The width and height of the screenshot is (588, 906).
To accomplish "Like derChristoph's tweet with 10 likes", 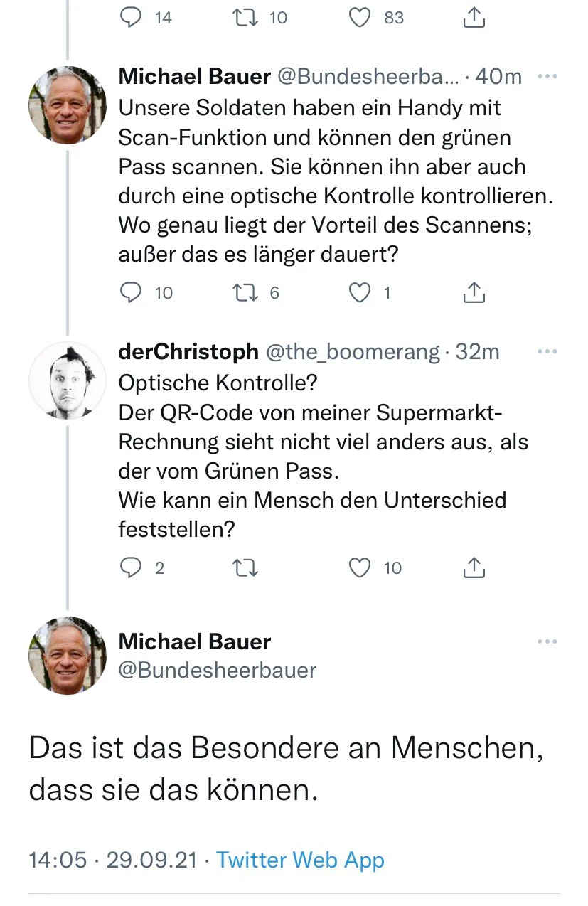I will (361, 567).
